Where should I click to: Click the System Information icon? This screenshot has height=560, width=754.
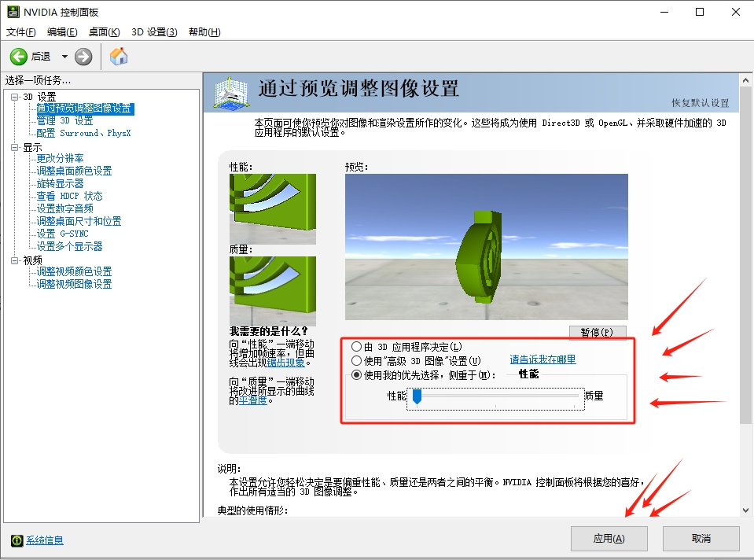click(x=17, y=541)
